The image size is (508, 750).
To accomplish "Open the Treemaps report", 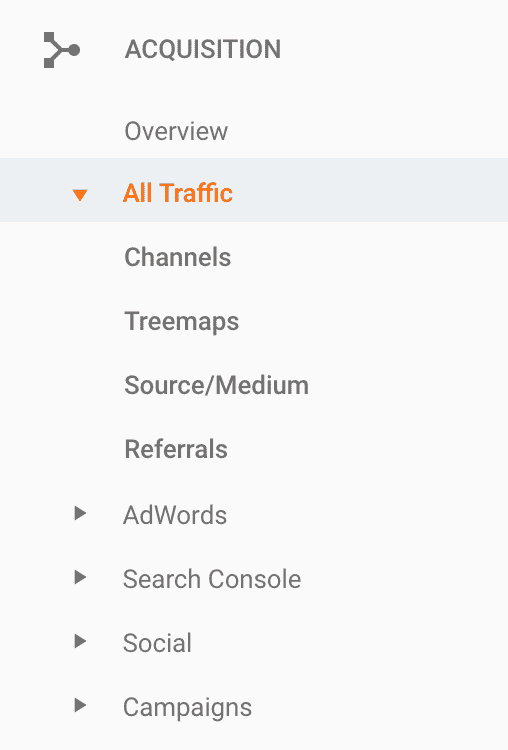I will coord(182,321).
